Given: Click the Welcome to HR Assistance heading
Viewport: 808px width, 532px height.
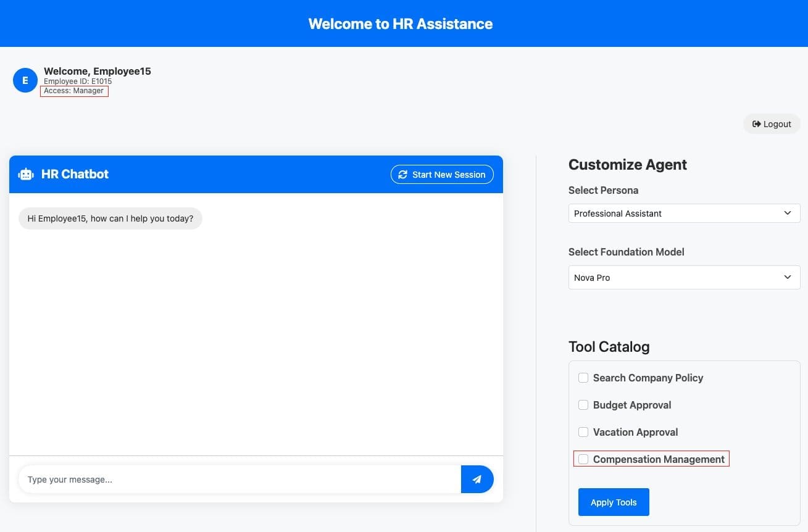Looking at the screenshot, I should coord(401,24).
